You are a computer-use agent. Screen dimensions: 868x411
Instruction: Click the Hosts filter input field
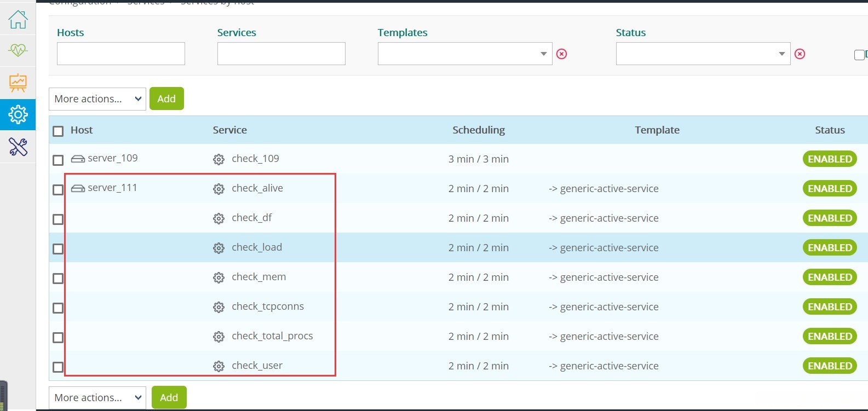[x=121, y=54]
